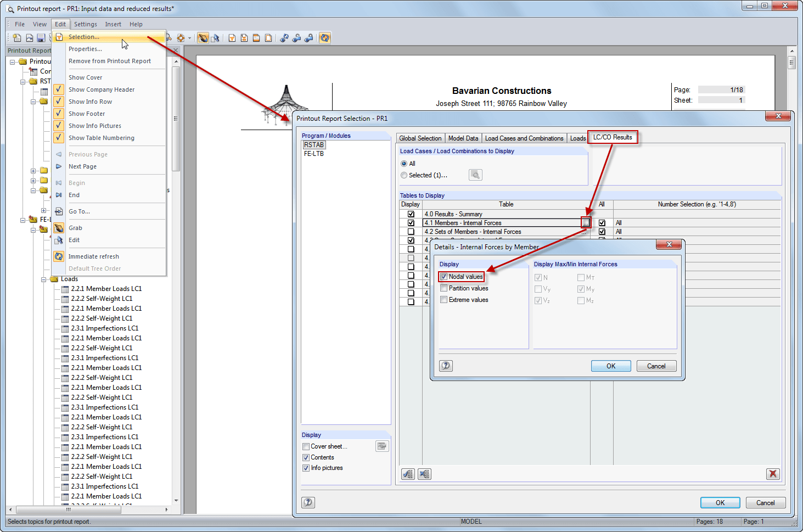Select the 'All' radio button for load cases
Viewport: 803px width, 532px height.
(404, 164)
